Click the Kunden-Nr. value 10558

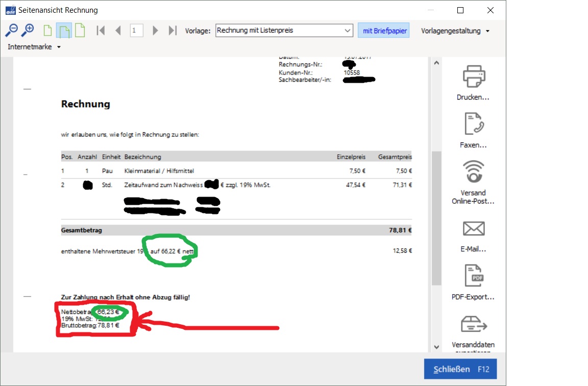[352, 73]
